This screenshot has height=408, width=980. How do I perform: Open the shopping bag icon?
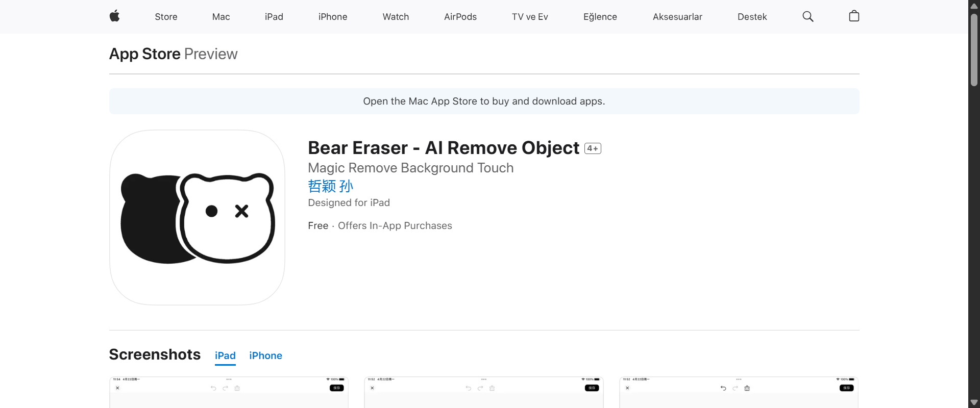(854, 16)
